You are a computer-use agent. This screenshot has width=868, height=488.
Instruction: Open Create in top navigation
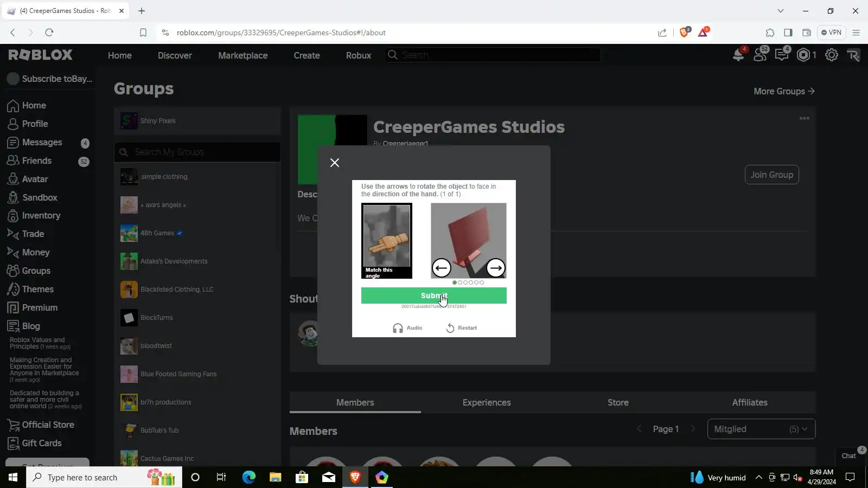(307, 55)
